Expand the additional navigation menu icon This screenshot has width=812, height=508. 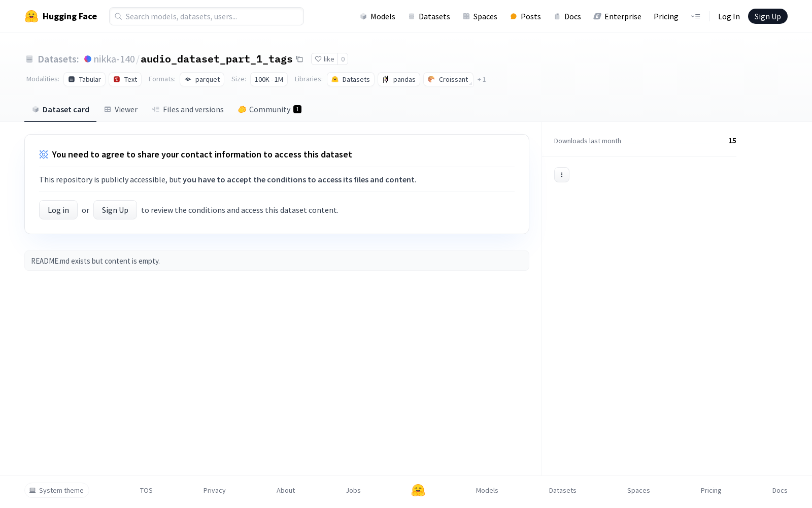[695, 16]
